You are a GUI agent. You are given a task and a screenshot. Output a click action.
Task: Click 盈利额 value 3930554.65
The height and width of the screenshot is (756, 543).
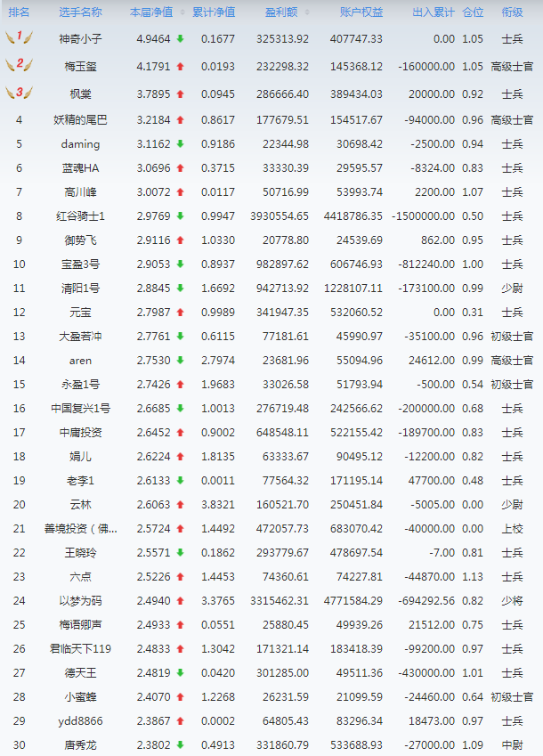coord(280,216)
